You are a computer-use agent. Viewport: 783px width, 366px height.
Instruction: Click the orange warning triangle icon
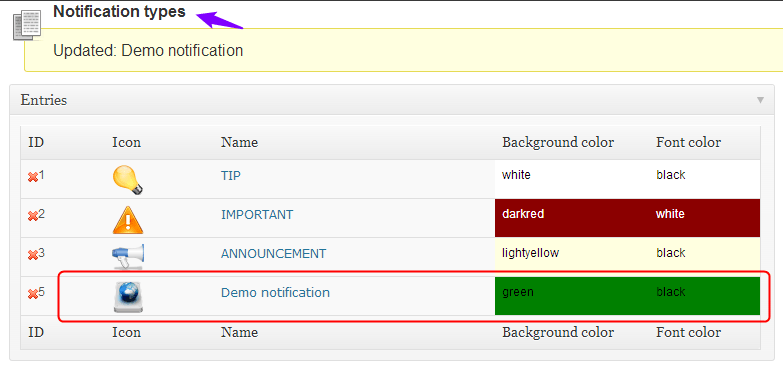(128, 219)
